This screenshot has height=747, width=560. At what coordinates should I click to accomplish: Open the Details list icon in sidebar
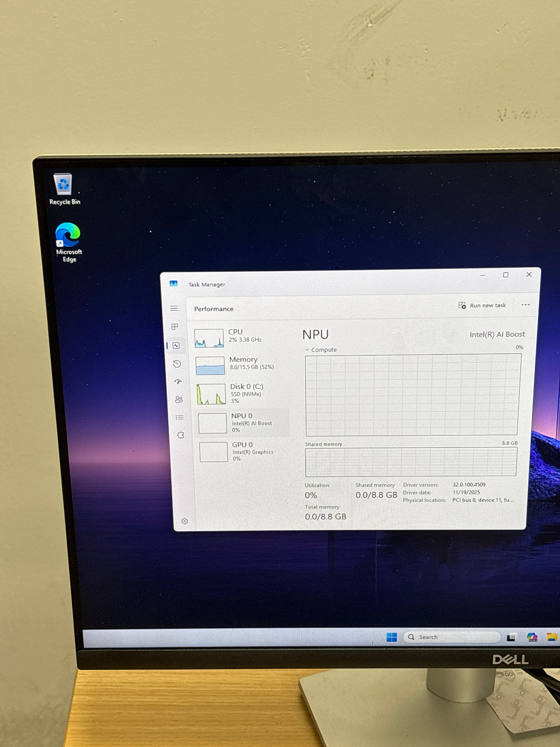pos(180,417)
